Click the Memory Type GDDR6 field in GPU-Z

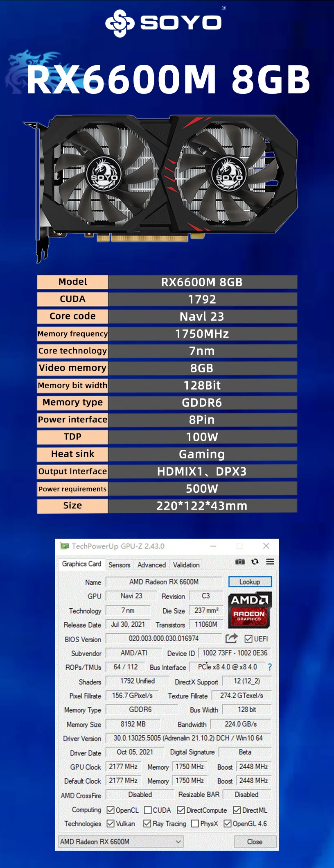coord(142,709)
